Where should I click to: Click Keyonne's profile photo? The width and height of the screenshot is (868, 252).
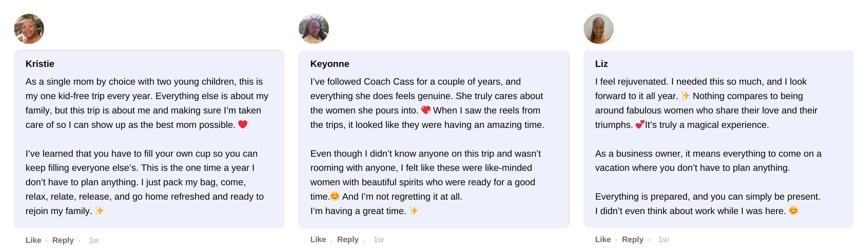tap(314, 29)
